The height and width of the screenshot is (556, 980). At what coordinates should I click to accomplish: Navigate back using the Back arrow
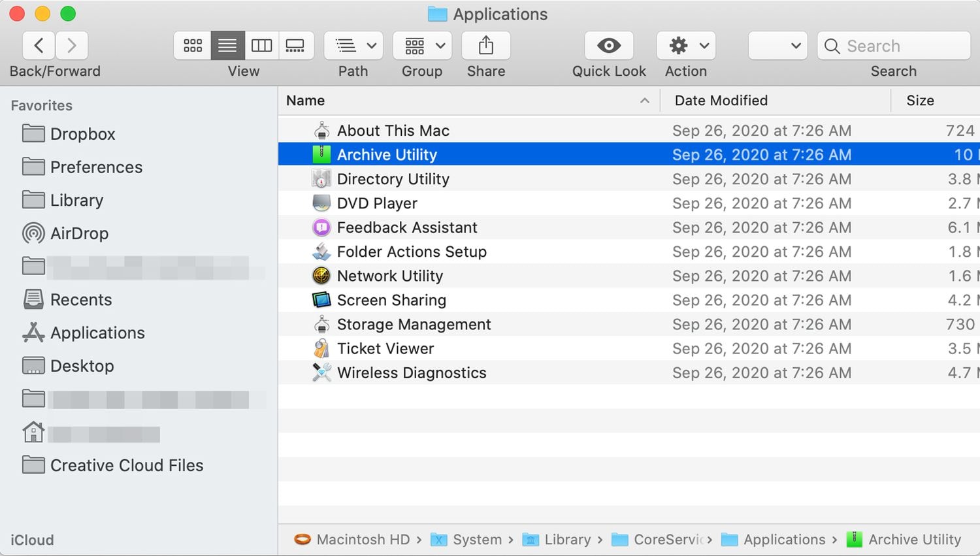coord(38,46)
